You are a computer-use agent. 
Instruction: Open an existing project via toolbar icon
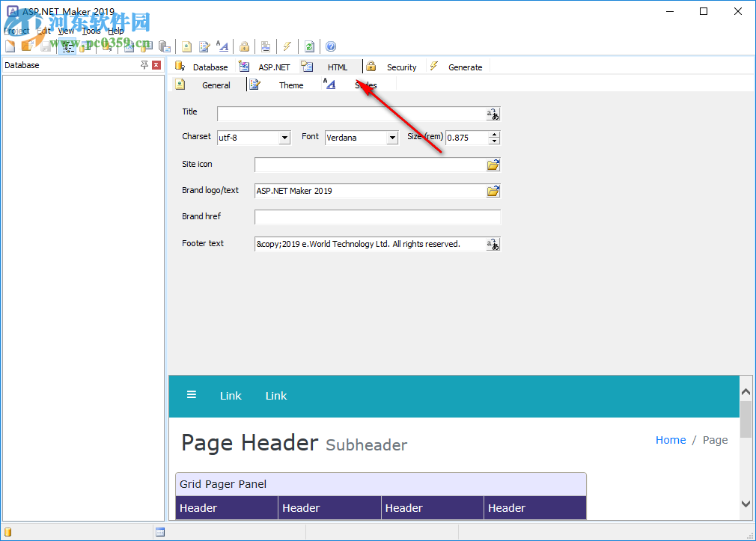(28, 46)
